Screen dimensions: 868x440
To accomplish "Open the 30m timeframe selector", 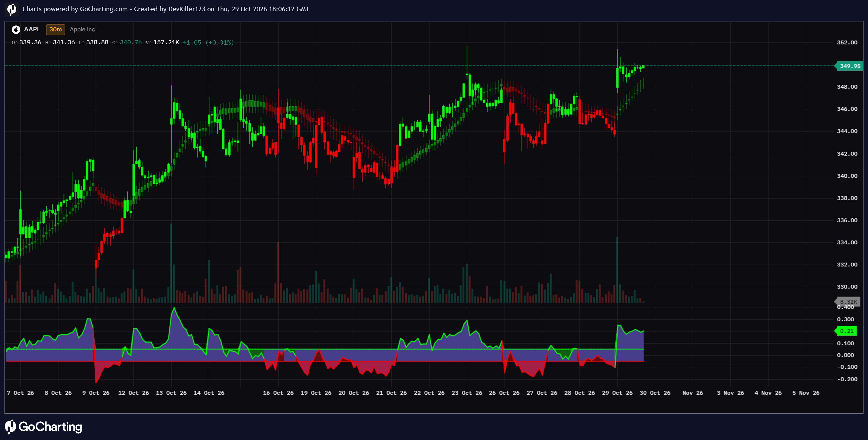I will 56,29.
